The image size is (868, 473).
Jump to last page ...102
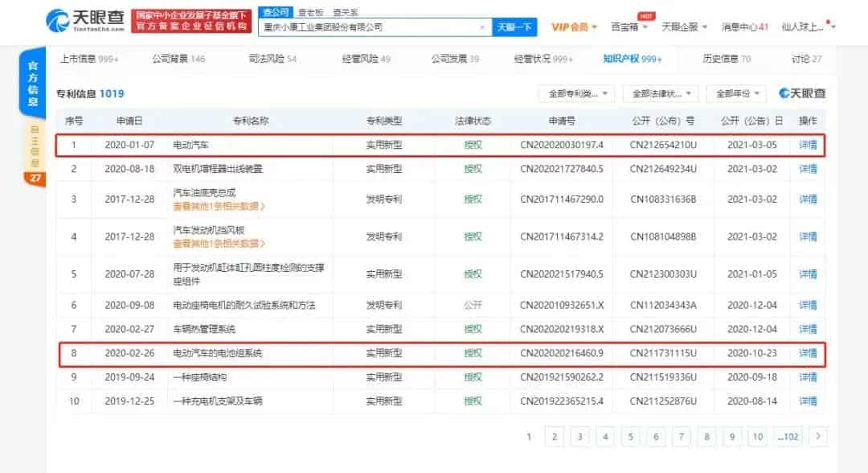point(788,437)
